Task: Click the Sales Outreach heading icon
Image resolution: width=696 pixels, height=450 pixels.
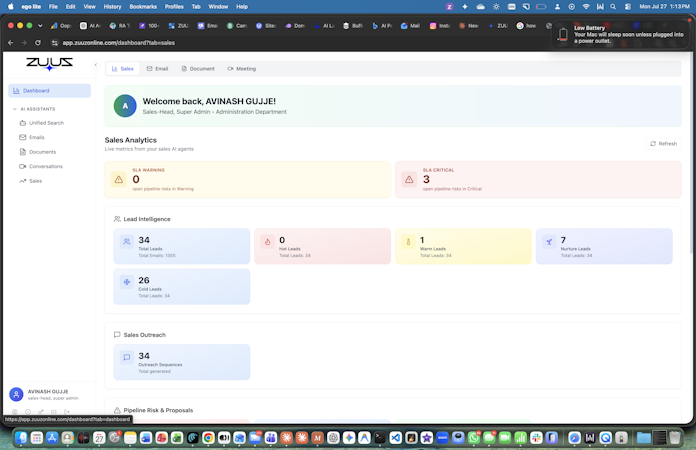Action: tap(117, 335)
